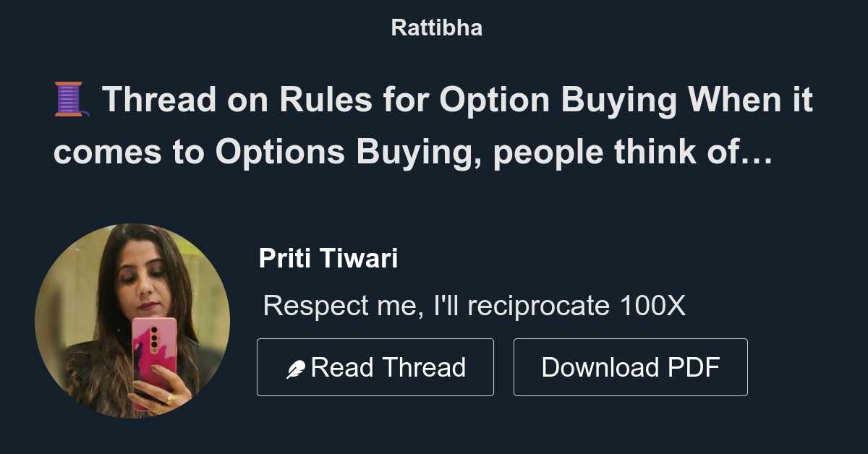
Task: Click the quill symbol next to 'Read Thread'
Action: [295, 367]
